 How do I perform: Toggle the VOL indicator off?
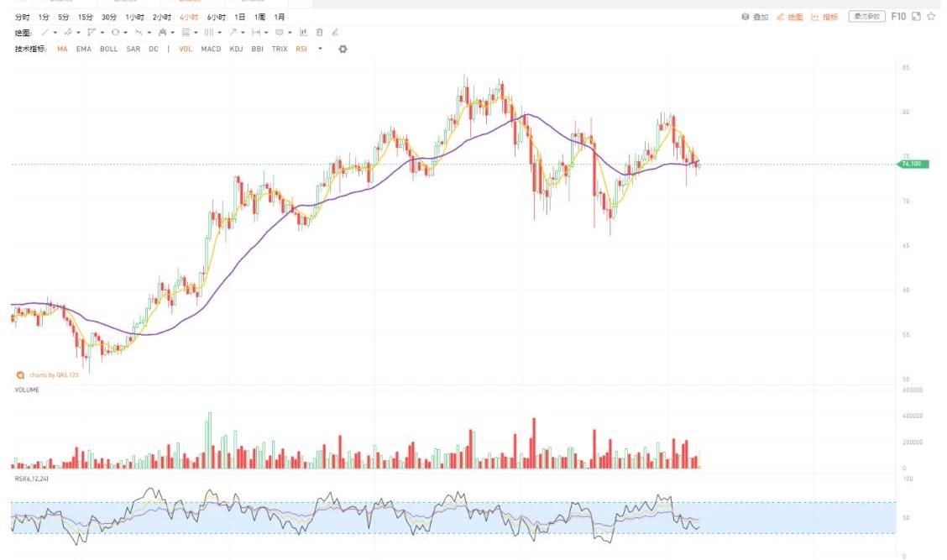pos(186,49)
